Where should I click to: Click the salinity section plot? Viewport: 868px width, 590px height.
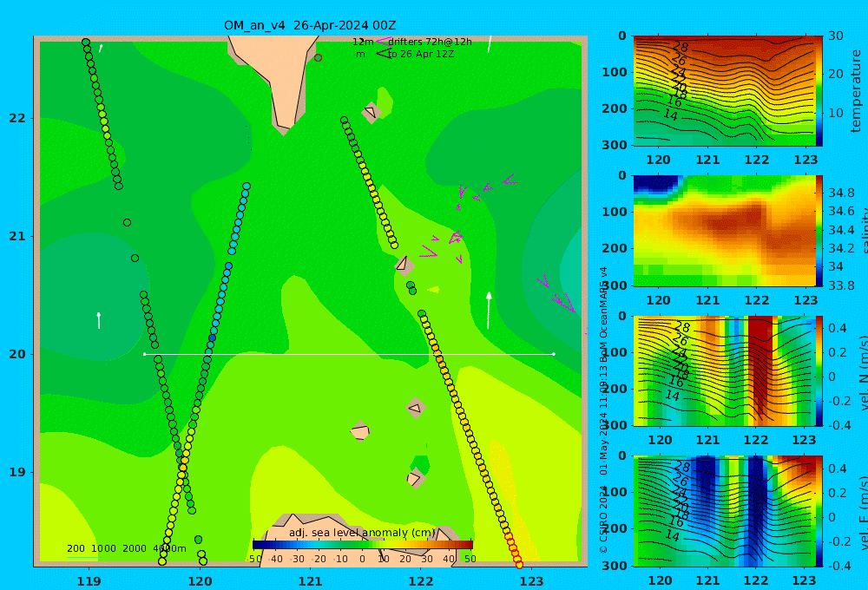(x=724, y=231)
